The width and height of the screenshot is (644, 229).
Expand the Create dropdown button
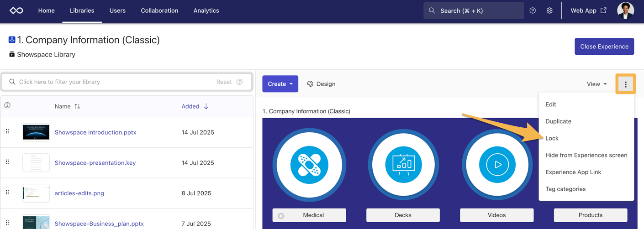[x=280, y=84]
